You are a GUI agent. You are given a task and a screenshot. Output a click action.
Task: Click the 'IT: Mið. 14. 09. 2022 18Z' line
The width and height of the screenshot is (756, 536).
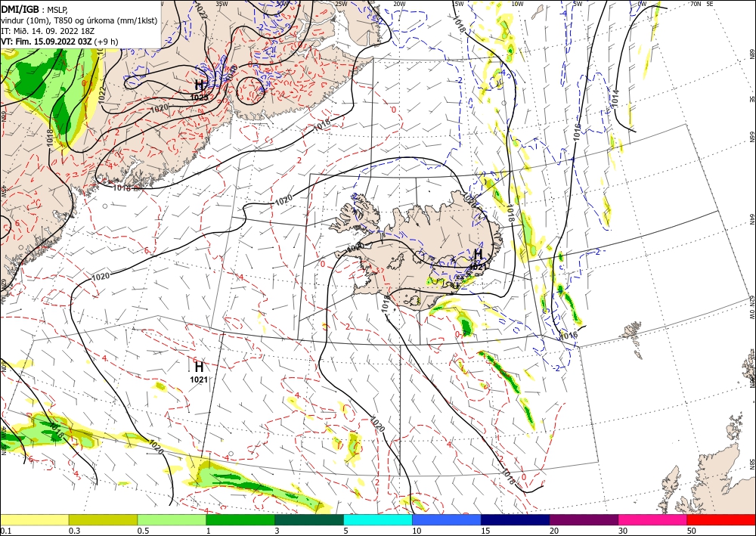tap(48, 31)
